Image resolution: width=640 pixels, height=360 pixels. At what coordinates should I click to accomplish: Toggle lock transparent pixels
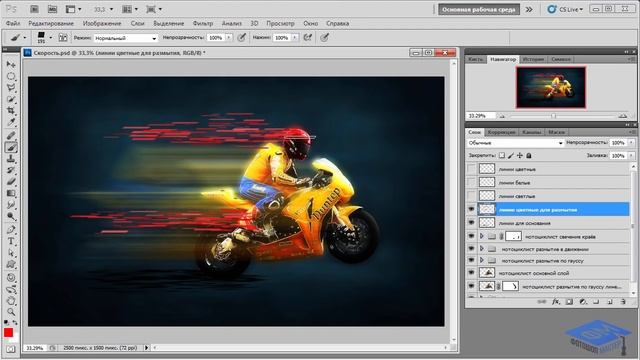coord(502,156)
